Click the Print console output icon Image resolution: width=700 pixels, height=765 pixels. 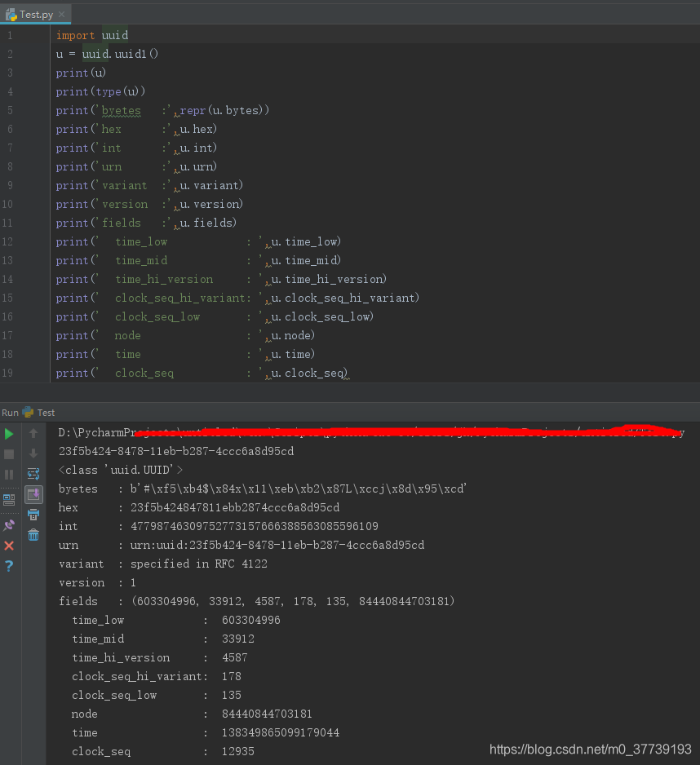point(33,515)
